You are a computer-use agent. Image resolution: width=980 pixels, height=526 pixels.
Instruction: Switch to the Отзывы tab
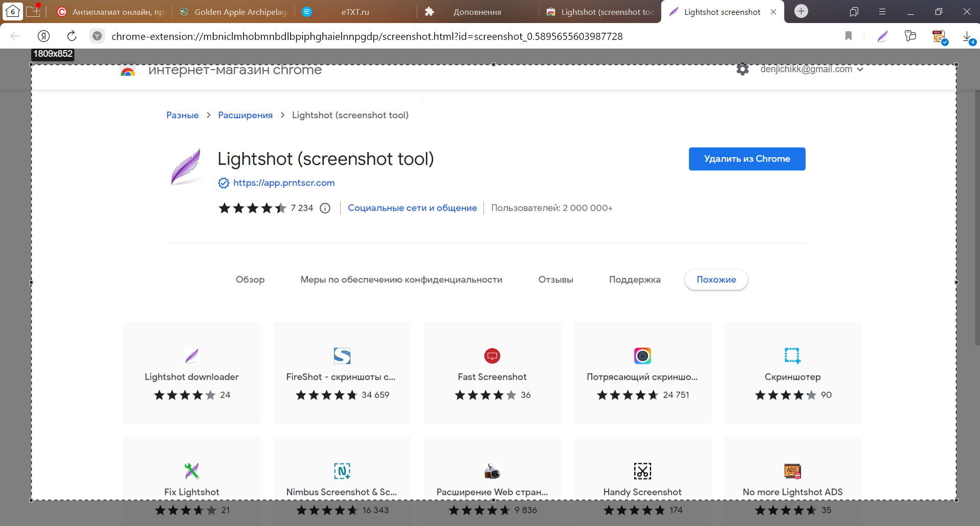(x=555, y=280)
